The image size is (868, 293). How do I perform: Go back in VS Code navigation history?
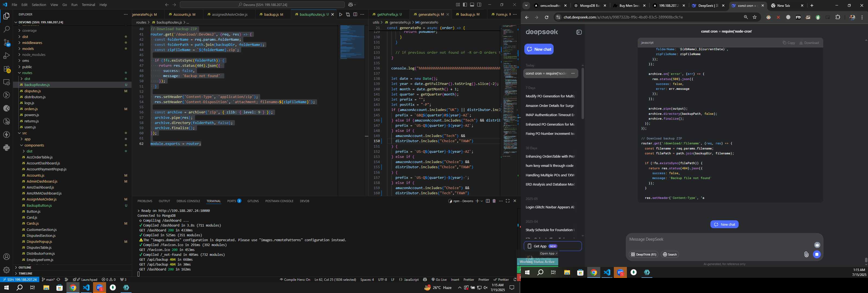click(167, 5)
